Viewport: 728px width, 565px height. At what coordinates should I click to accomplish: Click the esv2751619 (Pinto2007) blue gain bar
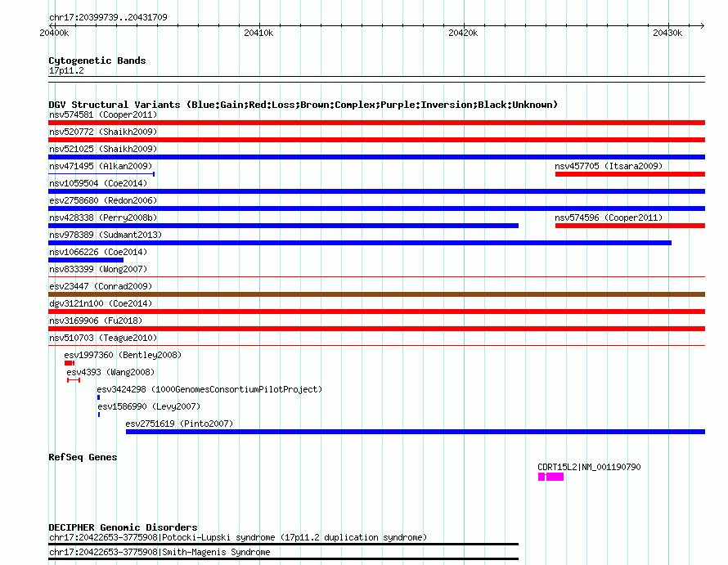[x=416, y=432]
